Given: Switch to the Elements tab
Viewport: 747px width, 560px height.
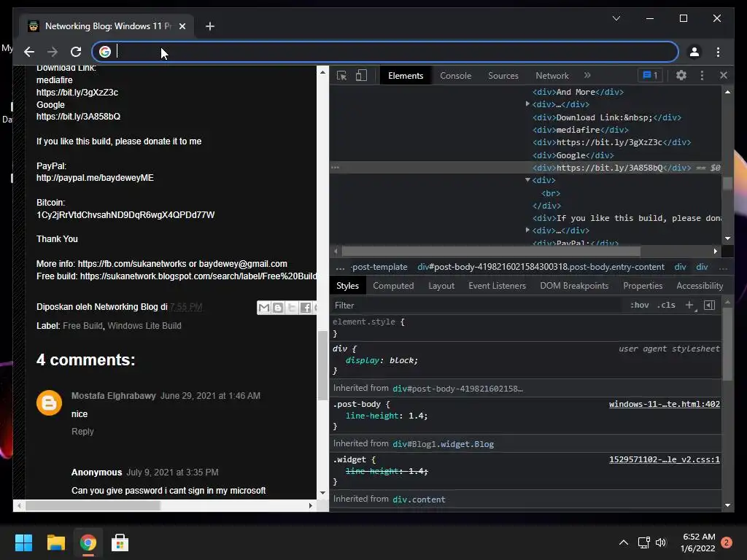Looking at the screenshot, I should click(406, 76).
